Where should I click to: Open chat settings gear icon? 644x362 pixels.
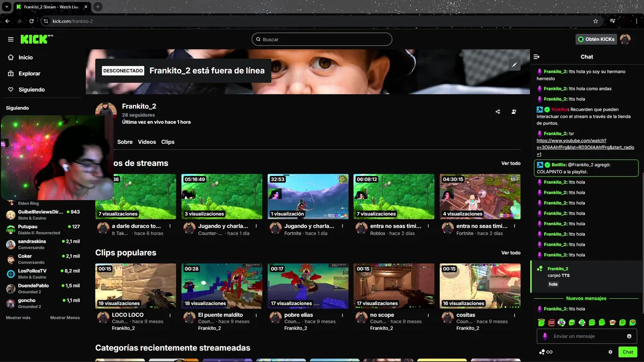(x=610, y=352)
